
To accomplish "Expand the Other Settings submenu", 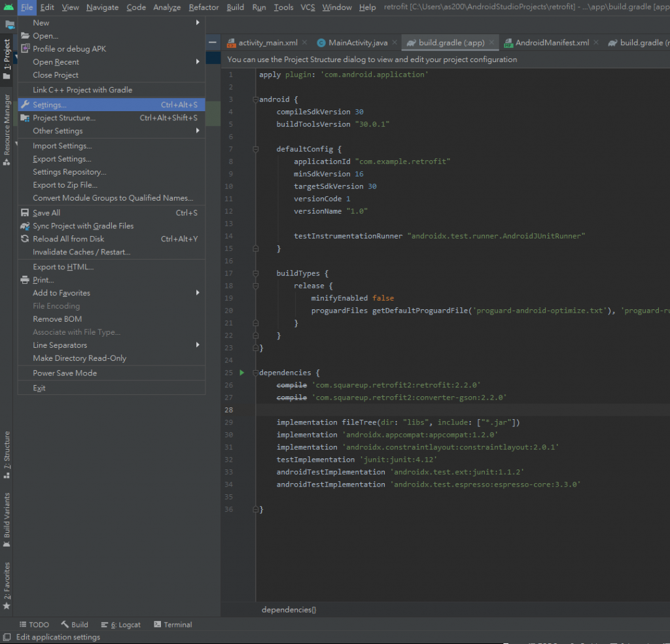I will pyautogui.click(x=111, y=131).
